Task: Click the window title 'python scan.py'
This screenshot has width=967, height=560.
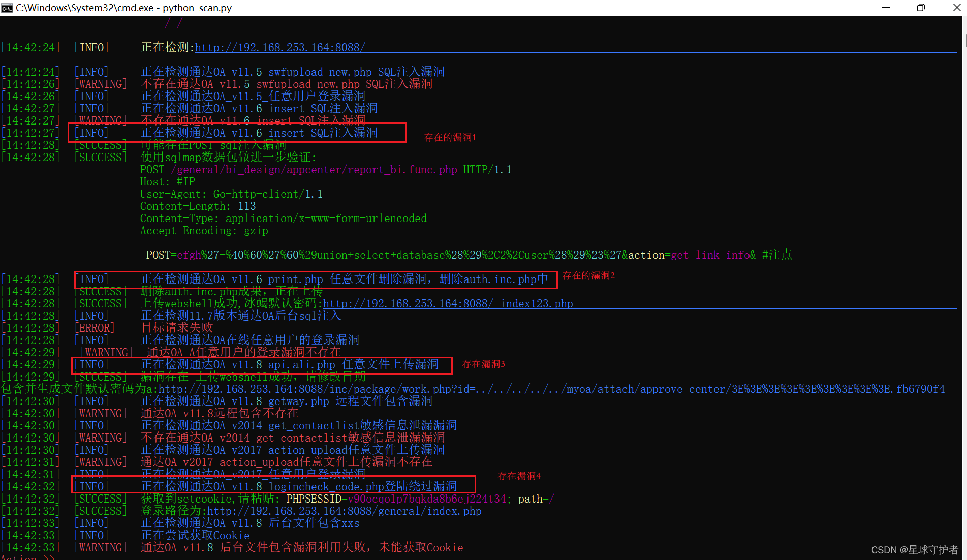Action: [x=197, y=8]
